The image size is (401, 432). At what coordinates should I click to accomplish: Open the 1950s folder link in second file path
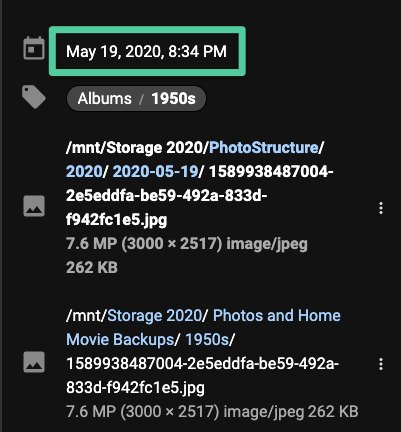207,340
